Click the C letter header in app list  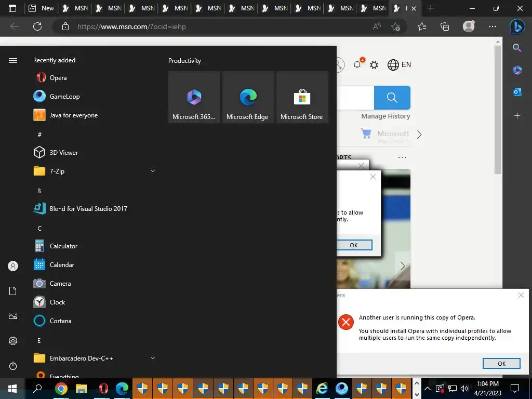(x=39, y=228)
